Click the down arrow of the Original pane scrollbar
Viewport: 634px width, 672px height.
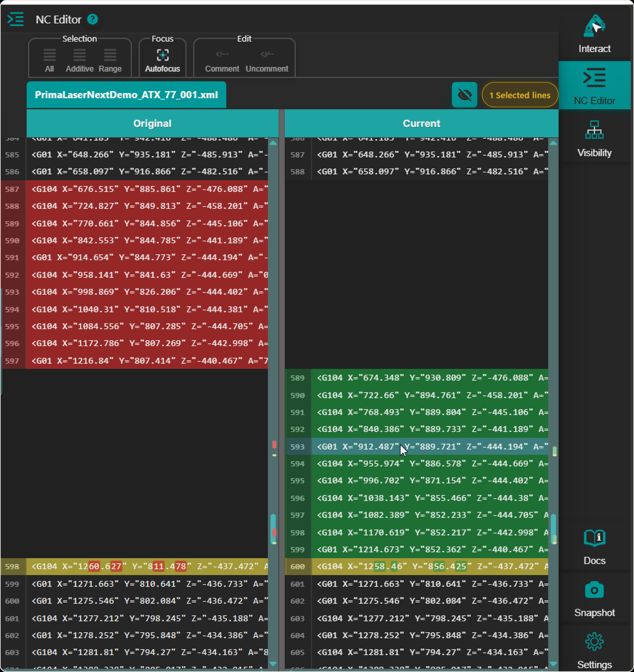pyautogui.click(x=273, y=664)
